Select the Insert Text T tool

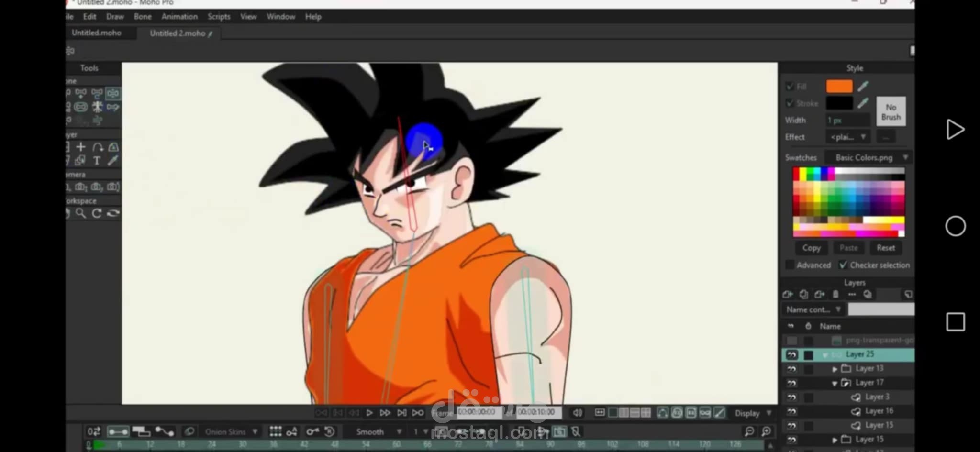coord(97,161)
